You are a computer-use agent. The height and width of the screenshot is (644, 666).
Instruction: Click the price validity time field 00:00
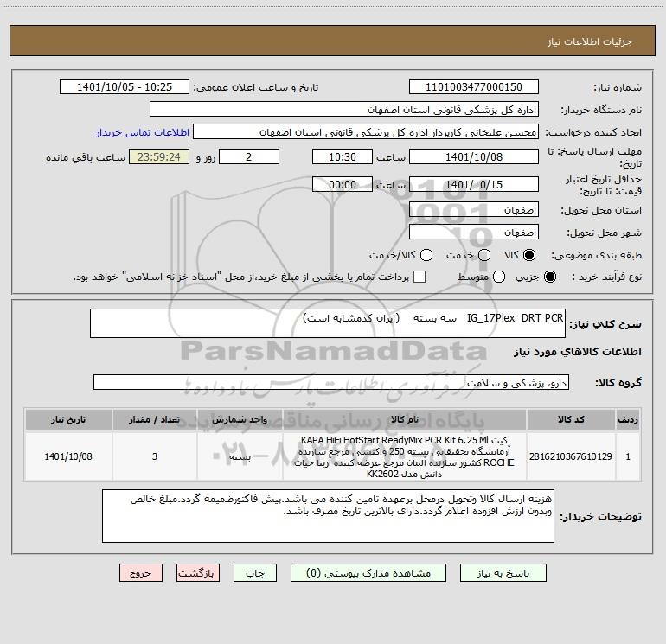[343, 184]
